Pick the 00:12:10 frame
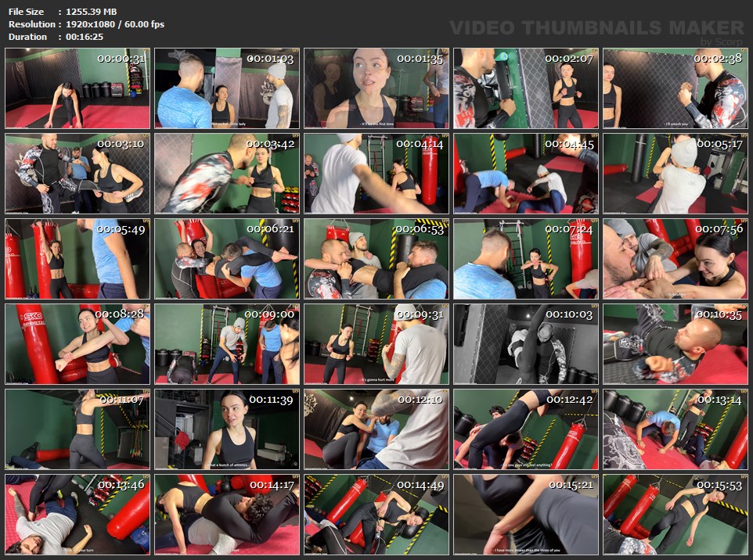 click(x=376, y=429)
